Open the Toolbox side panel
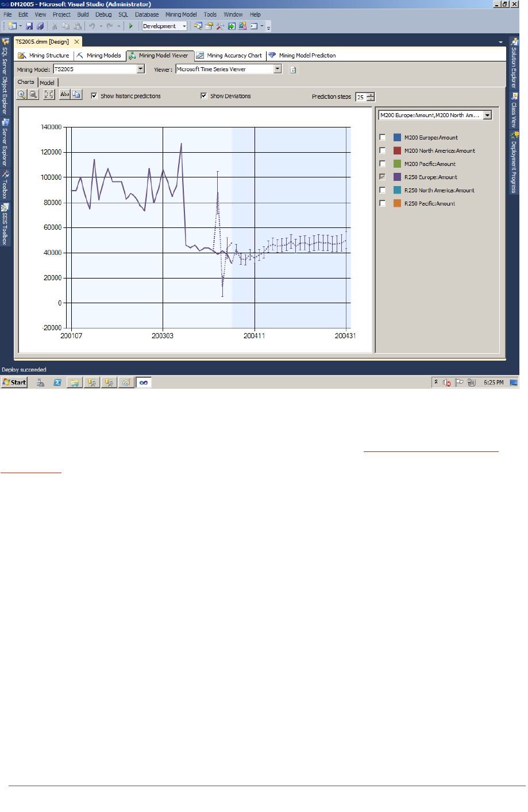528x812 pixels. point(5,184)
